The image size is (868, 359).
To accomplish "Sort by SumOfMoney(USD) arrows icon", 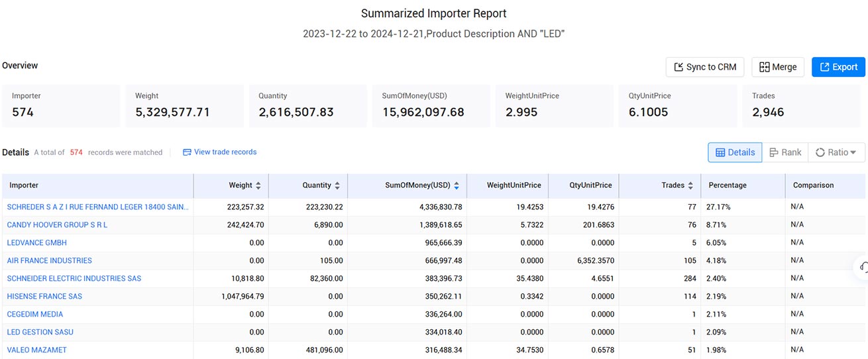I will (x=457, y=185).
